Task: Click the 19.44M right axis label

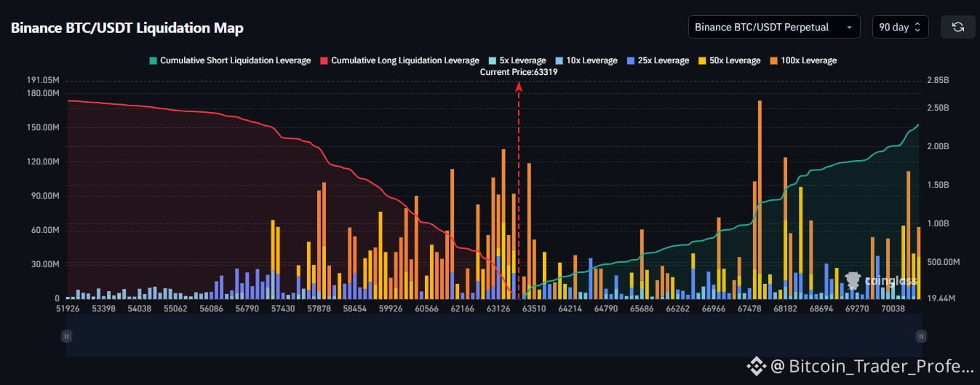Action: coord(941,298)
